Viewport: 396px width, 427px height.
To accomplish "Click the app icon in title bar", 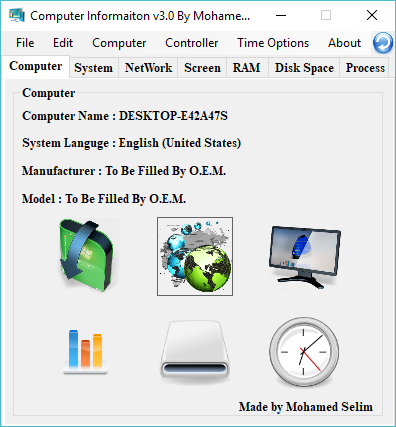I will pos(17,15).
